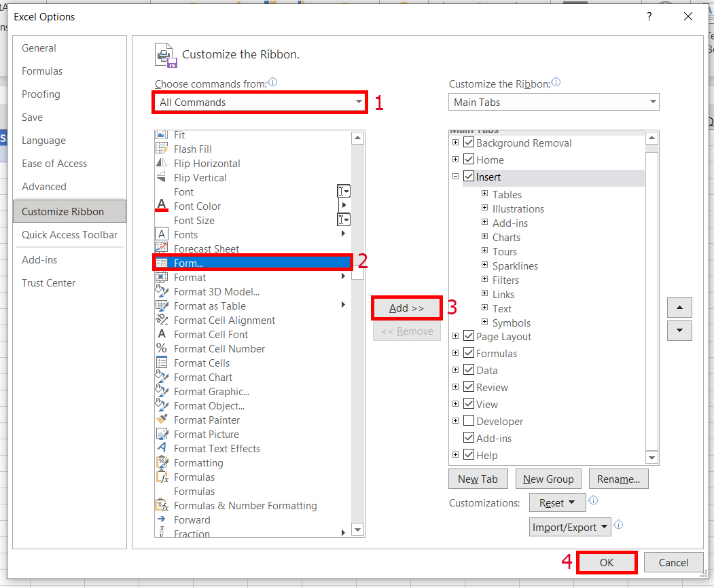The width and height of the screenshot is (714, 588).
Task: Click the info icon beside Choose commands from
Action: [x=272, y=81]
